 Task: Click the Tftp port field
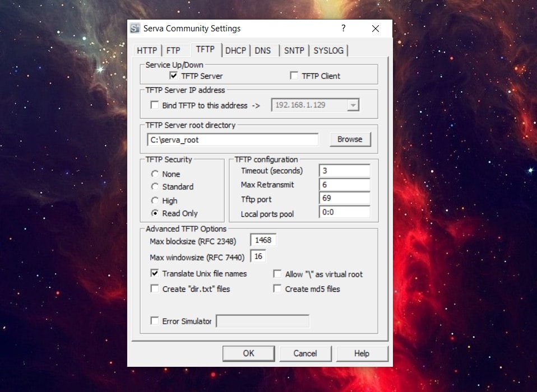pyautogui.click(x=345, y=198)
